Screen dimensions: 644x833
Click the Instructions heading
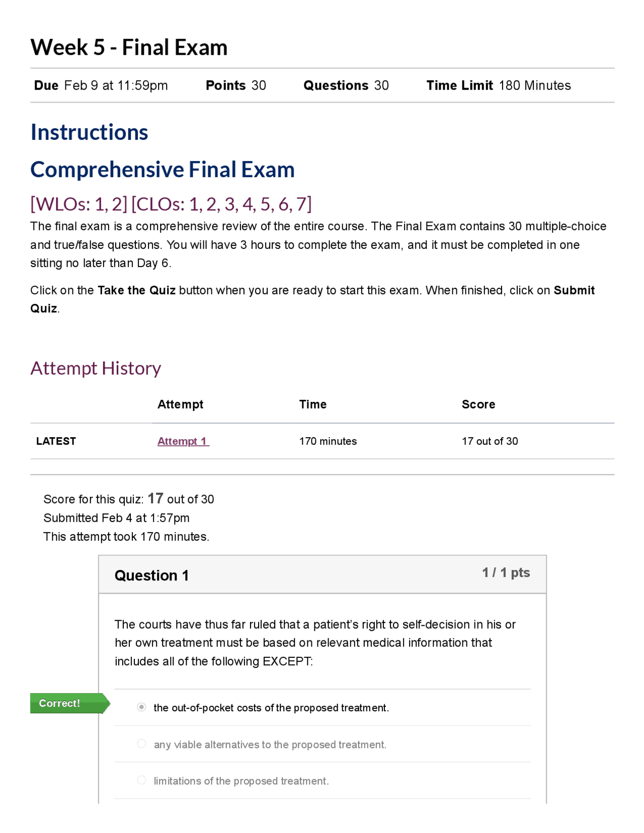[x=89, y=132]
